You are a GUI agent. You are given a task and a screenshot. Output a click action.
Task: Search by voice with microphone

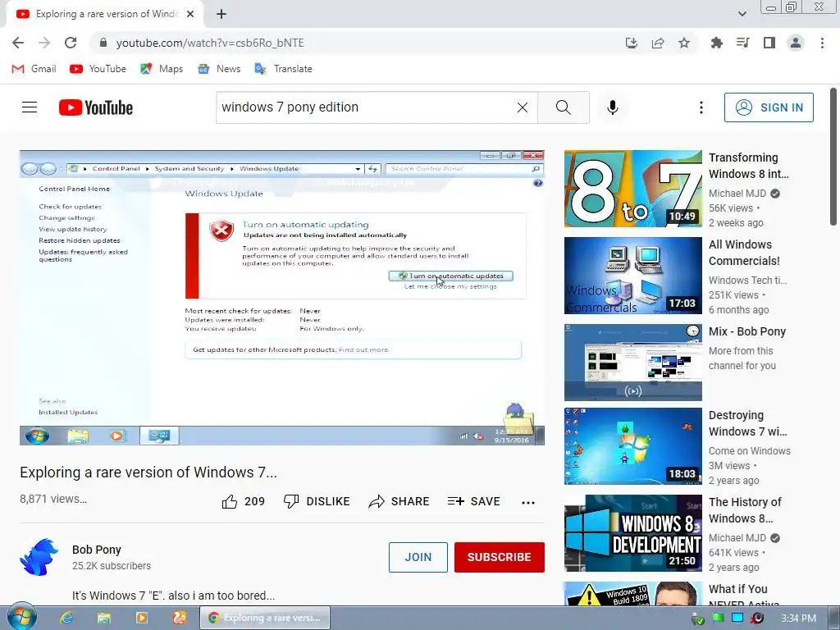pos(613,107)
